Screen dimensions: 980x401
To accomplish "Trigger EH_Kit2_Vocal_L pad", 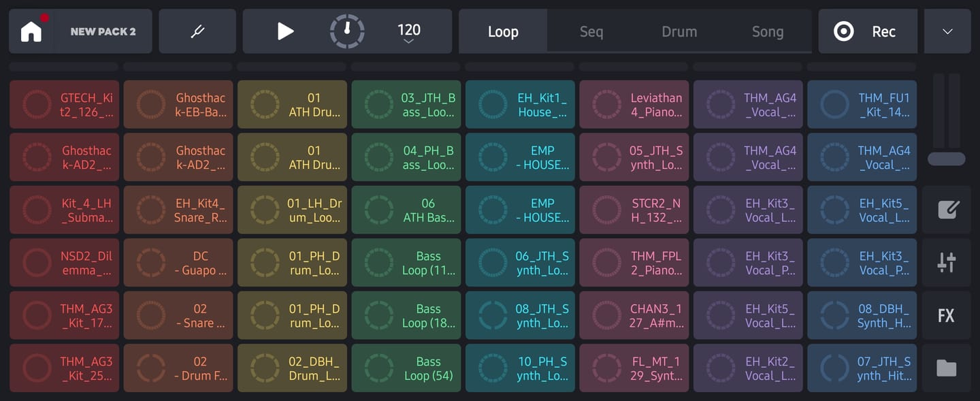I will point(748,368).
